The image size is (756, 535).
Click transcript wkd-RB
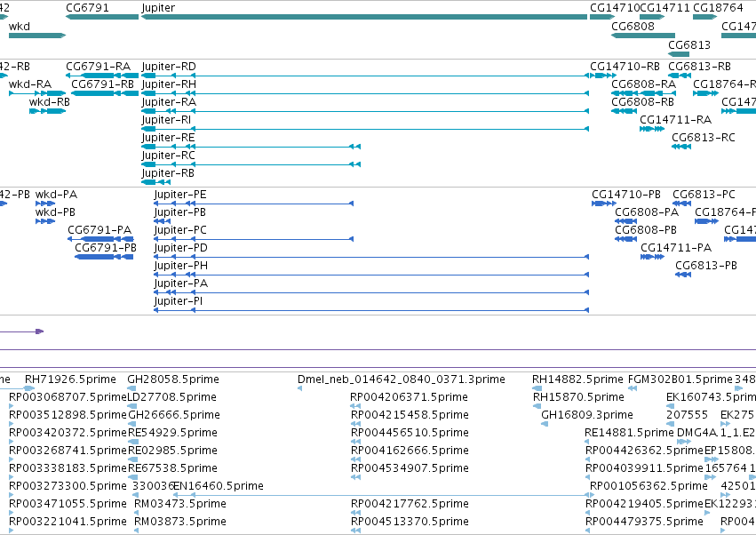[47, 111]
